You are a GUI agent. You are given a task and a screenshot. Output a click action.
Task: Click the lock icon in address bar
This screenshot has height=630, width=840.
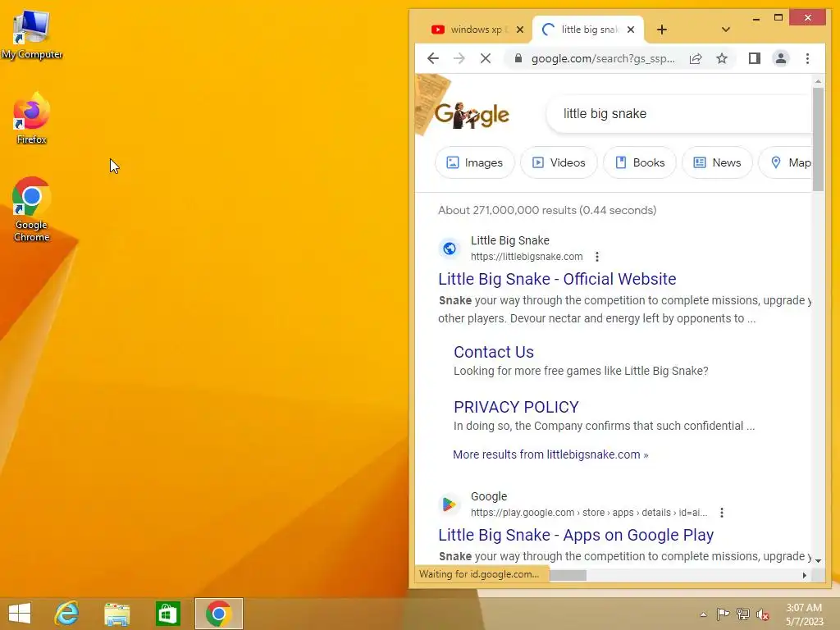point(518,58)
